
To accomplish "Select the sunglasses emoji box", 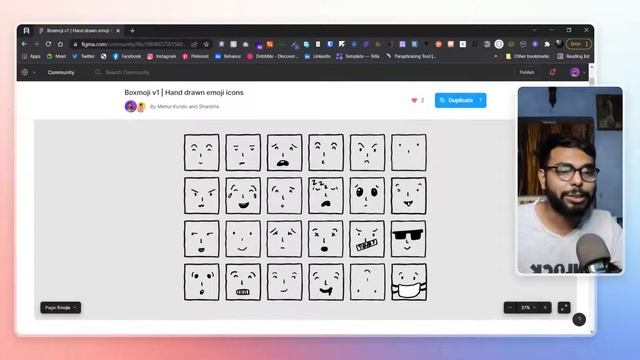I will [408, 239].
